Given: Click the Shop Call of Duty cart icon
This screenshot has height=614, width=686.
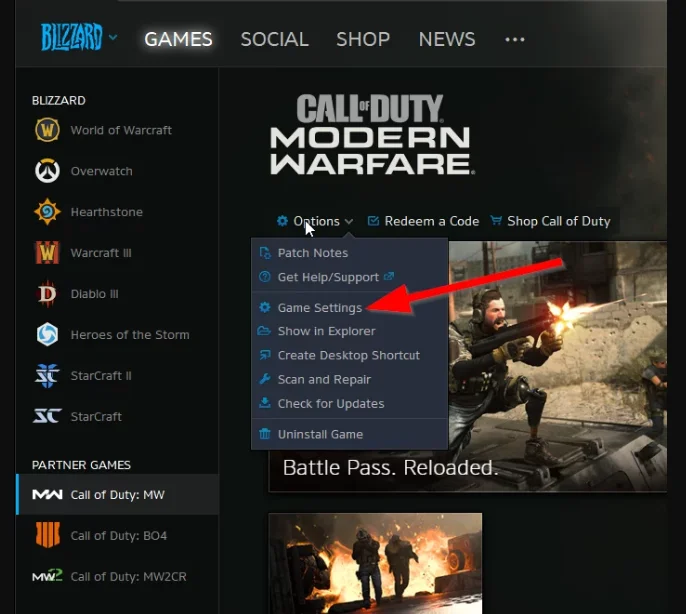Looking at the screenshot, I should pyautogui.click(x=496, y=220).
